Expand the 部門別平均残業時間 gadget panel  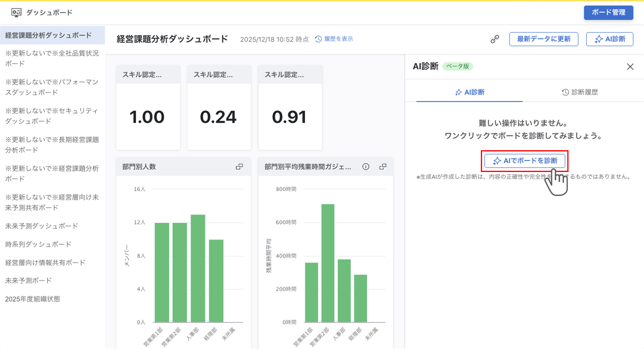[x=383, y=167]
